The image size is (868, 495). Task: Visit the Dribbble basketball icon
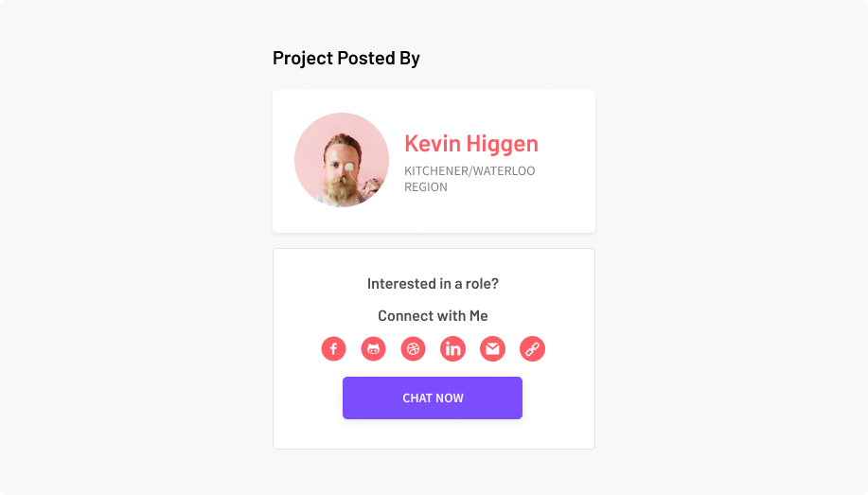tap(413, 349)
